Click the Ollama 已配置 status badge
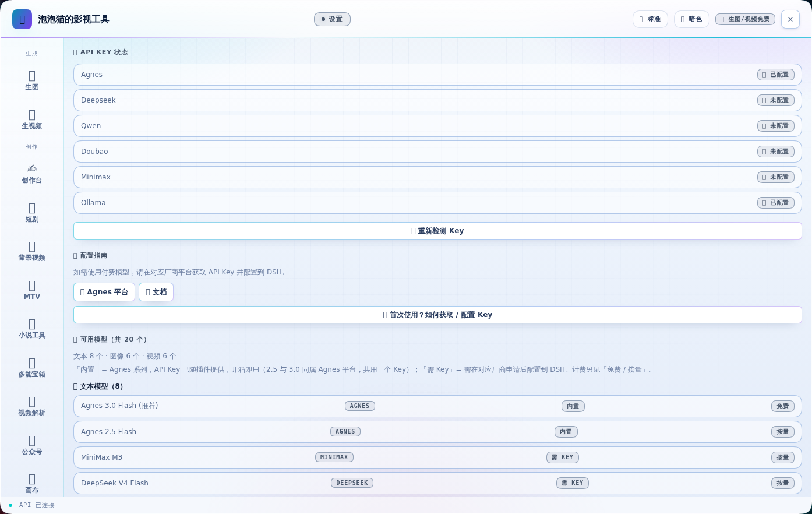 click(x=776, y=203)
